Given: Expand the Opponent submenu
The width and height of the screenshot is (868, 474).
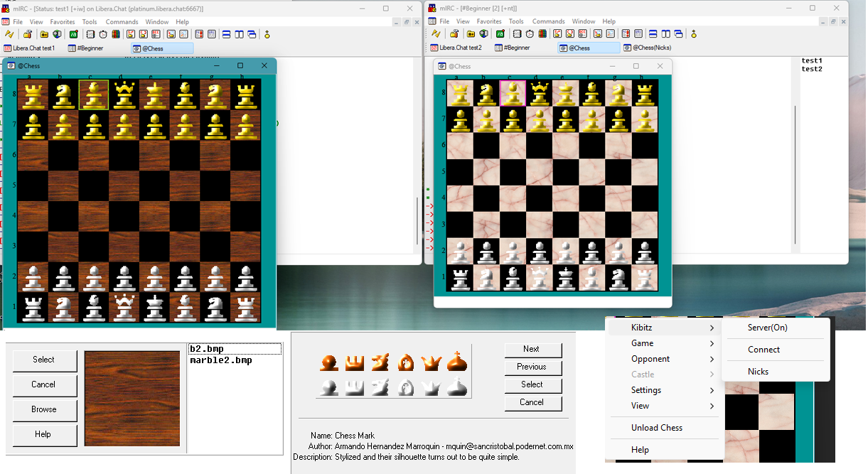Looking at the screenshot, I should coord(665,359).
